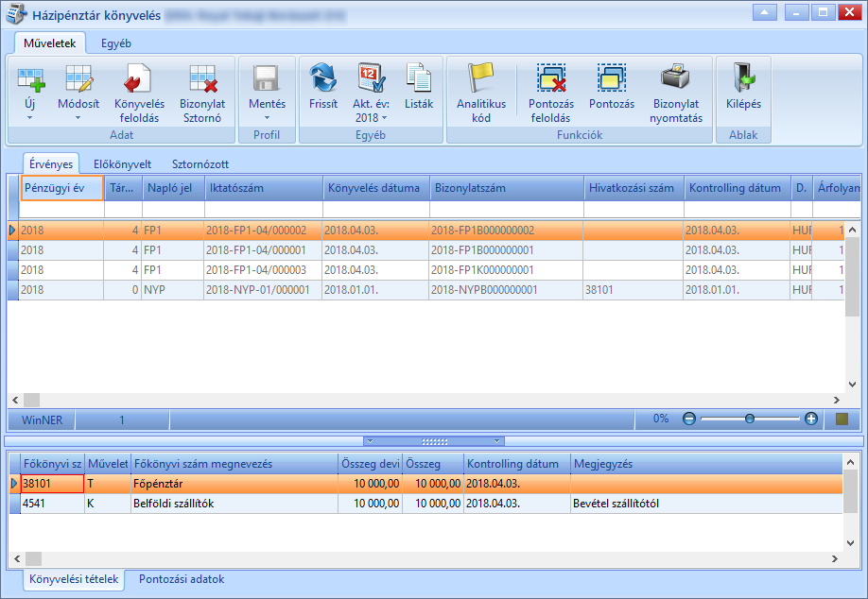This screenshot has height=599, width=868.
Task: Click the Főkönyvi szám cell 38101 in the Főpénztár row
Action: [x=52, y=484]
